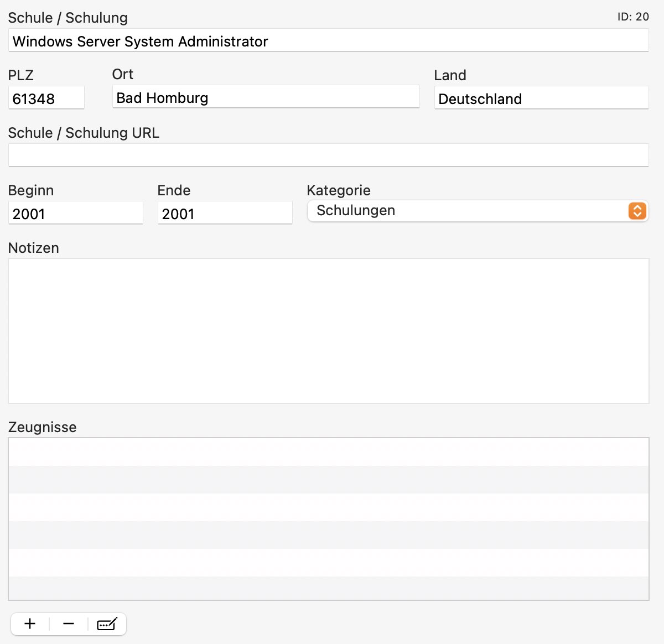Click the ID: 20 label
664x644 pixels.
point(633,17)
